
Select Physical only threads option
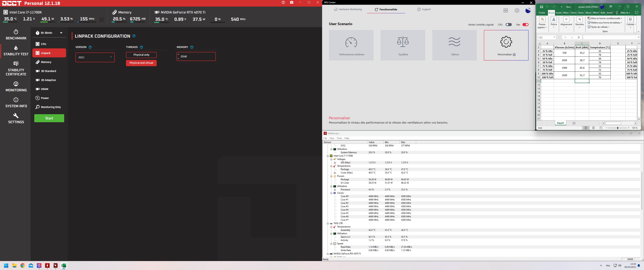(x=141, y=55)
